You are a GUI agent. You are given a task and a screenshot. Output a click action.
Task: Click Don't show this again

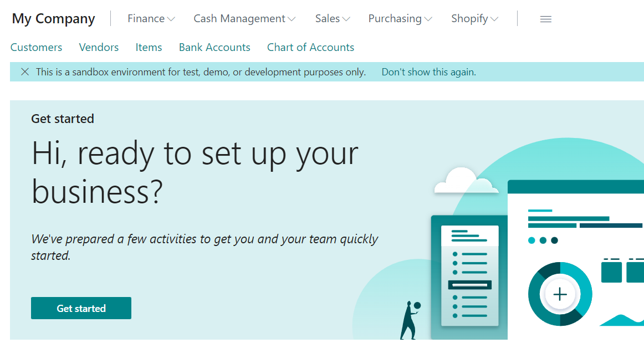[428, 71]
